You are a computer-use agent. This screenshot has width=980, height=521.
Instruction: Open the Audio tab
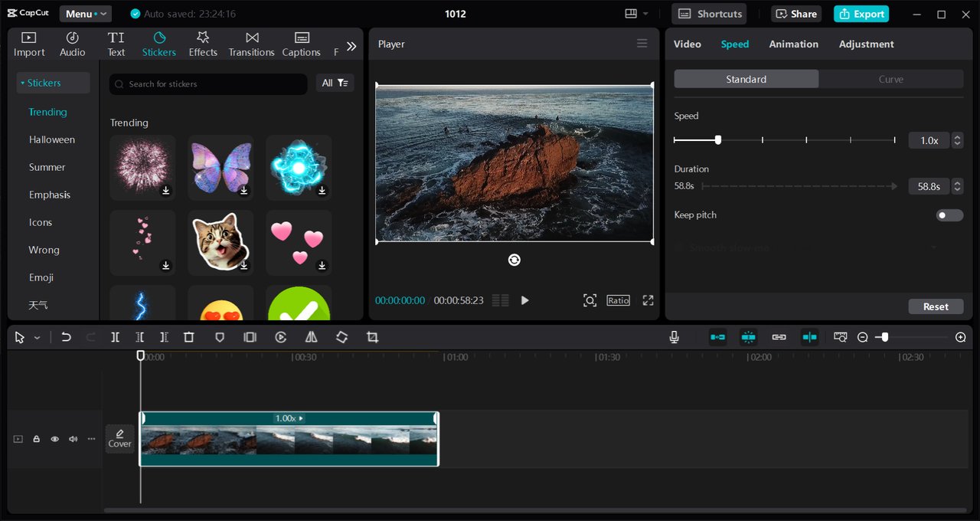click(73, 44)
